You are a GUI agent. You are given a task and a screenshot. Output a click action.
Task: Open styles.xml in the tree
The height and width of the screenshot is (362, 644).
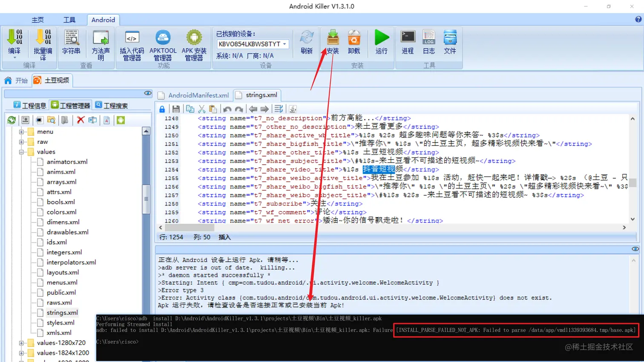(60, 323)
